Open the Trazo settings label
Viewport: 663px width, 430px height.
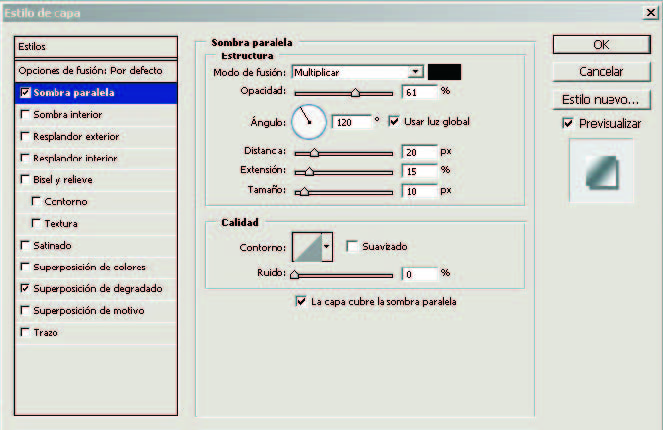[x=45, y=332]
